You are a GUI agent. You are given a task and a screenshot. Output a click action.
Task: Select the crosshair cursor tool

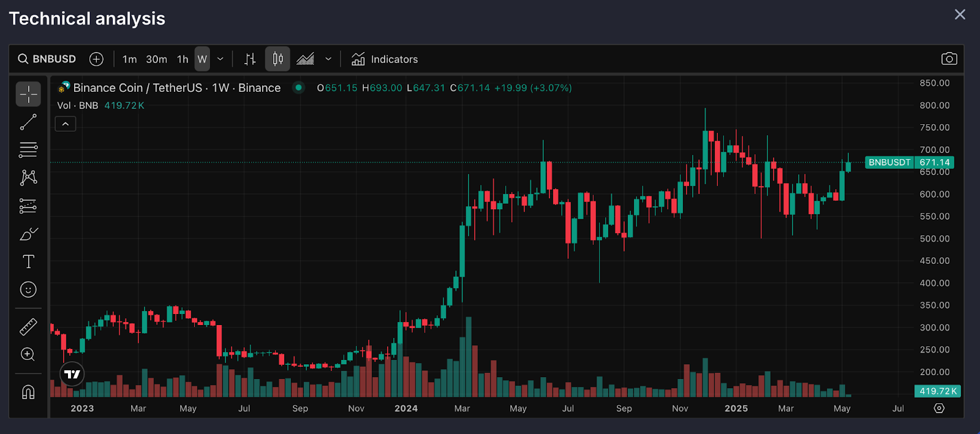28,94
